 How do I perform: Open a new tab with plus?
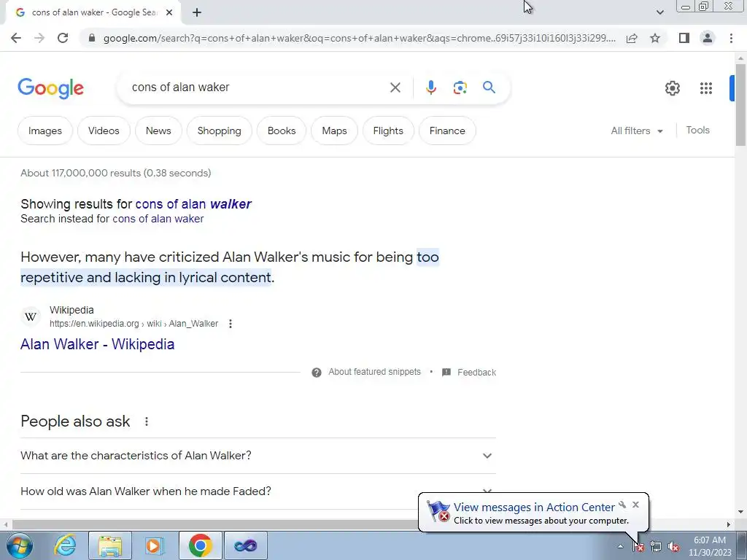click(197, 12)
